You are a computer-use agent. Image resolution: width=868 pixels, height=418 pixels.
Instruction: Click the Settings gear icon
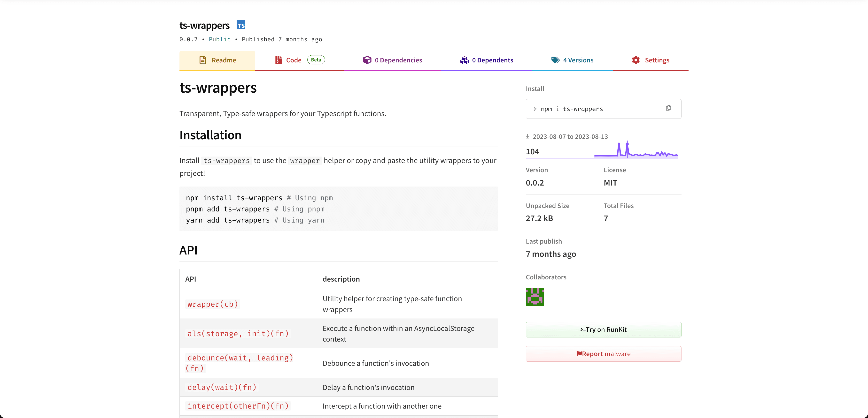(x=636, y=60)
